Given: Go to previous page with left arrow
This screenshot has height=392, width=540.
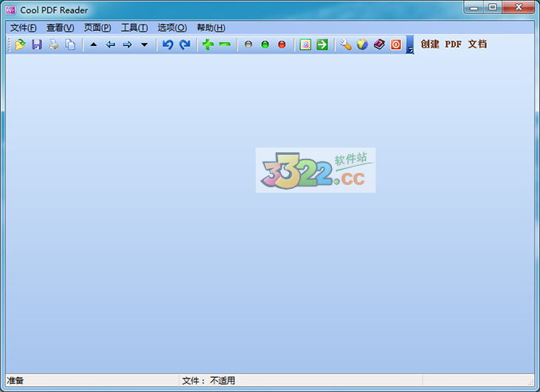Looking at the screenshot, I should click(110, 44).
